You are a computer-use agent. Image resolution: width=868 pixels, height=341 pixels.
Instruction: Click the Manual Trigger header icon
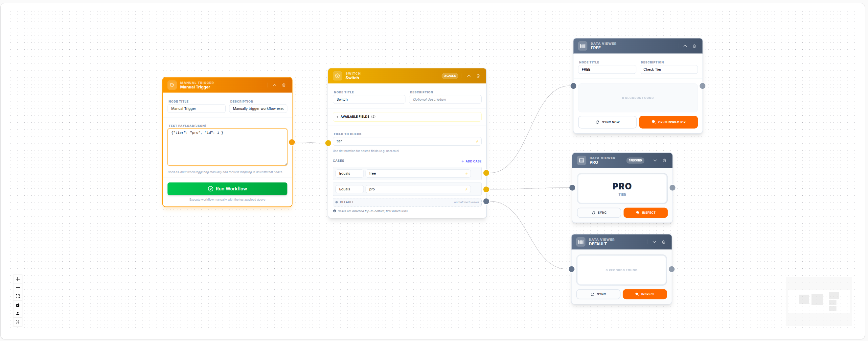[172, 85]
